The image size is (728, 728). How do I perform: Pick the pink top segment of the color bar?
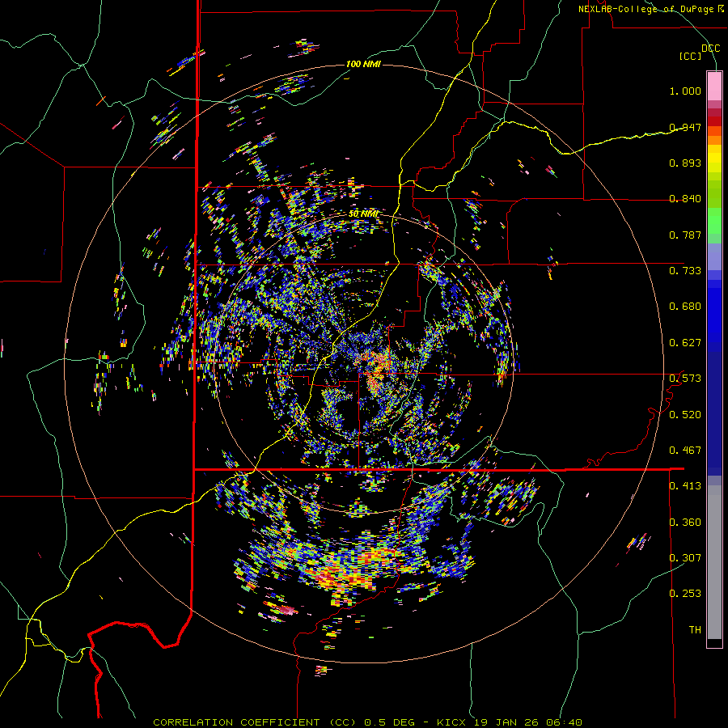[x=714, y=86]
